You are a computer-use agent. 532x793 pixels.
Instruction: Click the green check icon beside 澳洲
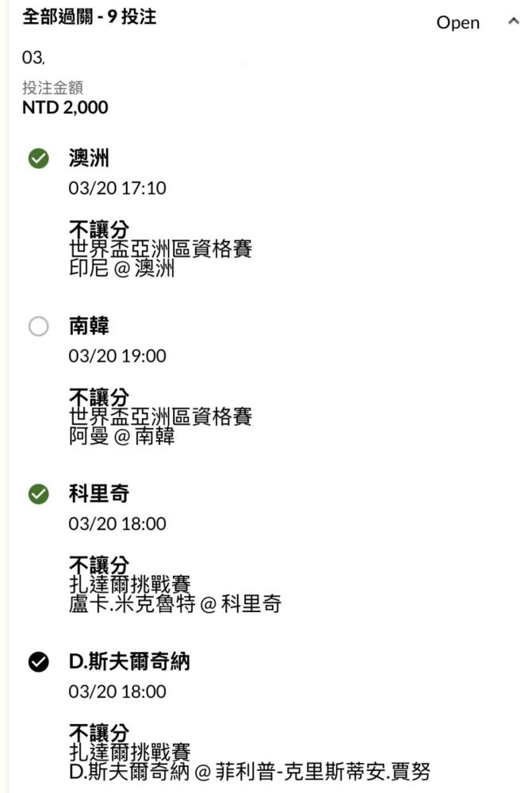click(x=38, y=159)
